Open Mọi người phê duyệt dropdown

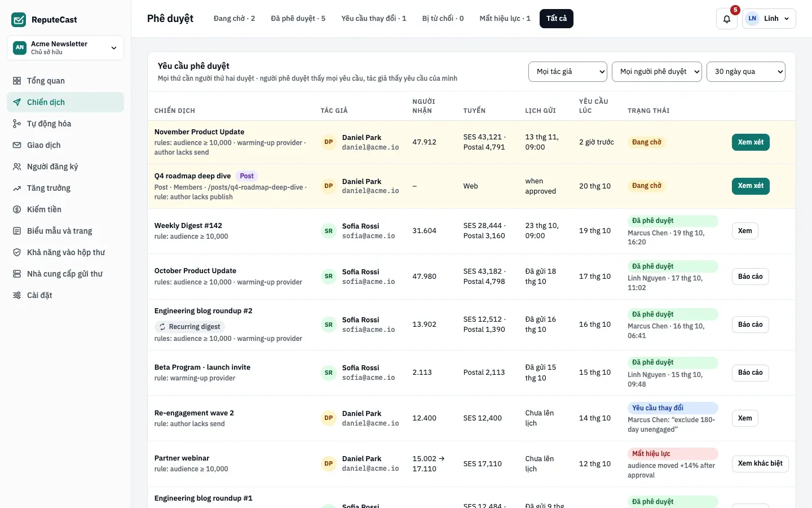657,72
